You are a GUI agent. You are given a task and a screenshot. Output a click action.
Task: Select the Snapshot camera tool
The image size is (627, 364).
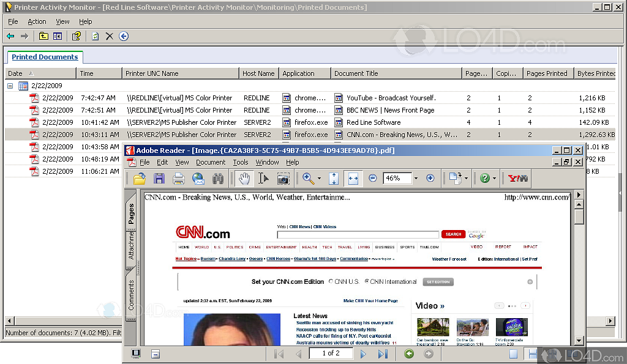[x=283, y=179]
